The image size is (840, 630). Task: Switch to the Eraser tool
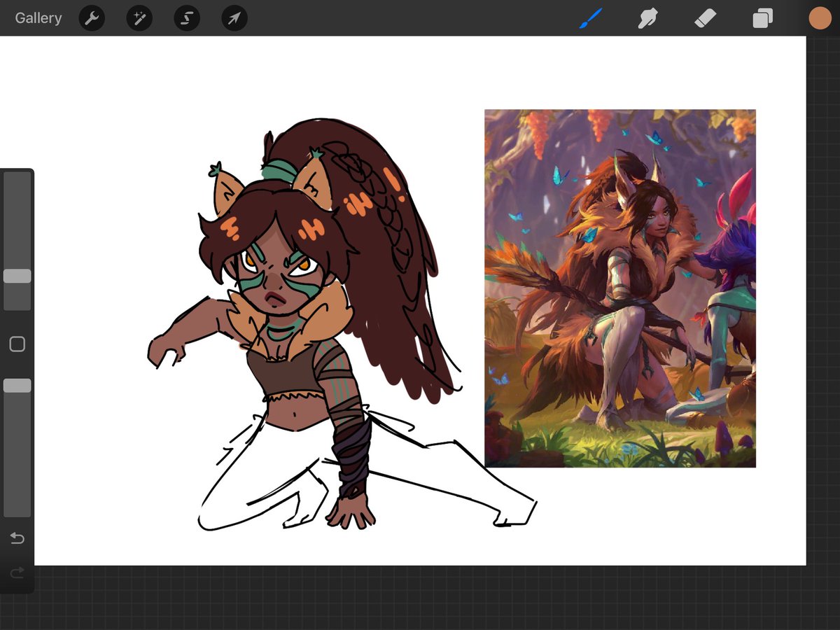[704, 18]
